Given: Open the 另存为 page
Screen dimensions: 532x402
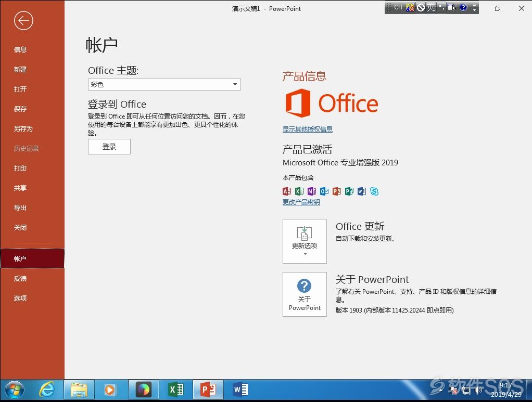Looking at the screenshot, I should [x=23, y=129].
